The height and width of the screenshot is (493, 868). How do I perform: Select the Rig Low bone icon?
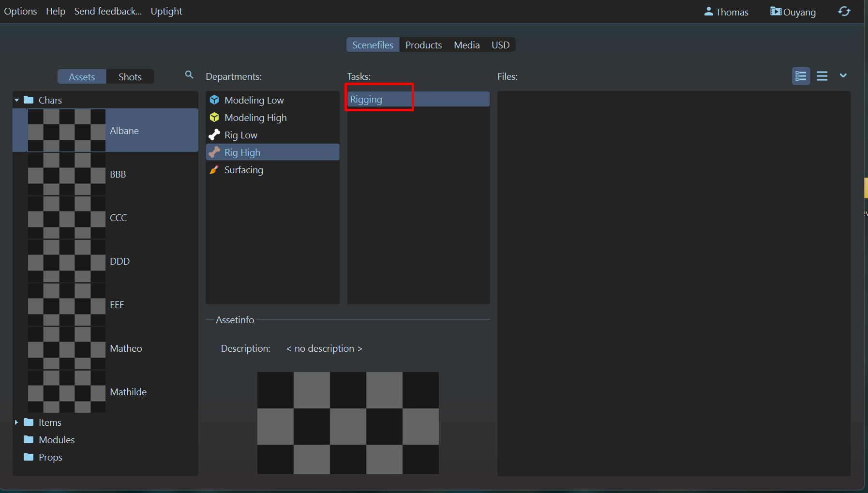point(214,135)
